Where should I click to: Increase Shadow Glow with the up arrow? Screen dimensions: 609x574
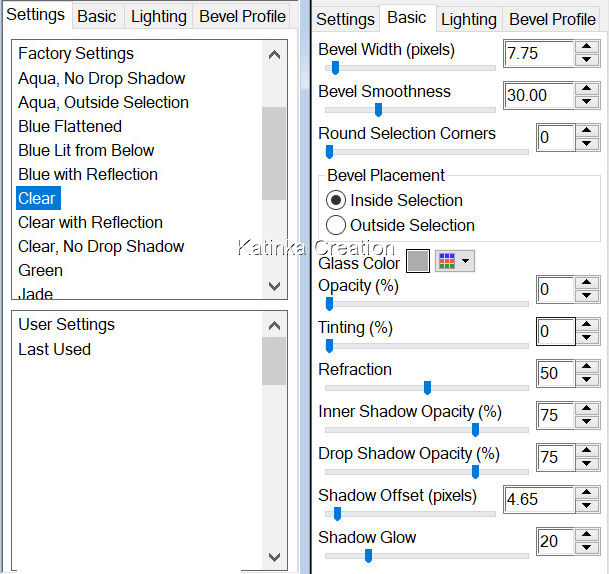click(587, 534)
